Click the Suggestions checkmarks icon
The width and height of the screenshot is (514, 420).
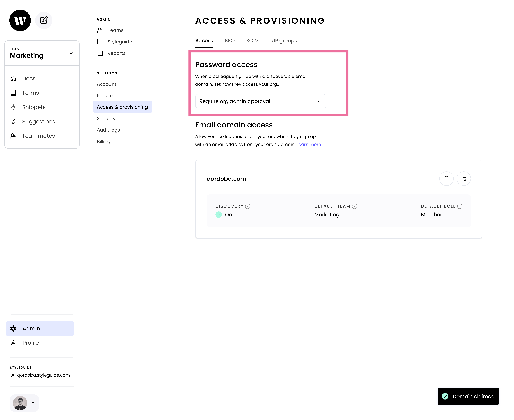pos(13,121)
